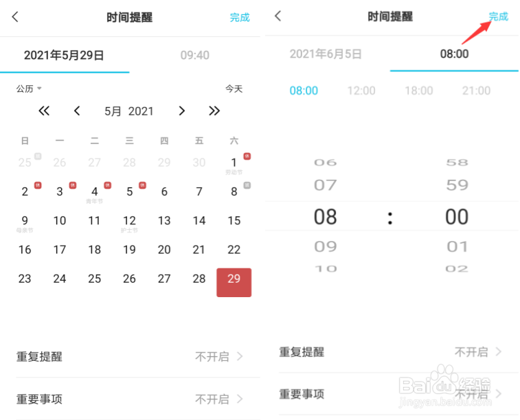Select May 27 on the calendar

click(x=164, y=279)
